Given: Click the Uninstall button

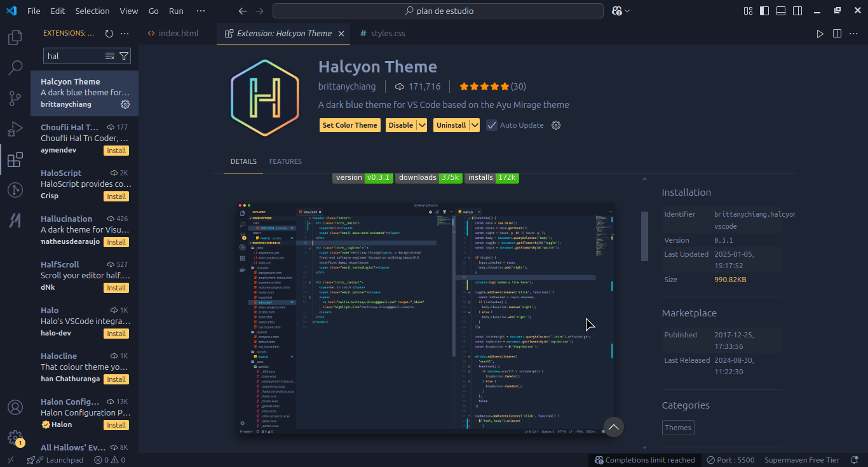Looking at the screenshot, I should [451, 125].
